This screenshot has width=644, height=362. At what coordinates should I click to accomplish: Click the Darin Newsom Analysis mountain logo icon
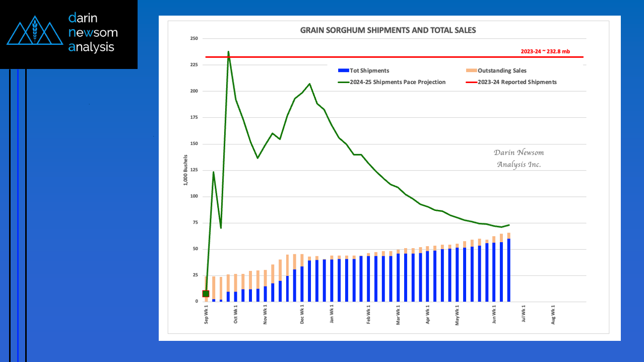[x=34, y=31]
